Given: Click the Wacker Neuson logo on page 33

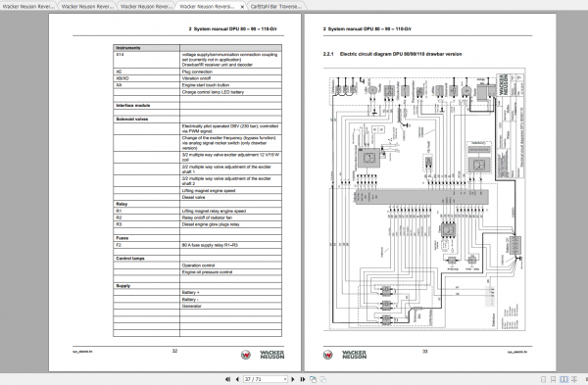Looking at the screenshot, I should coord(344,355).
